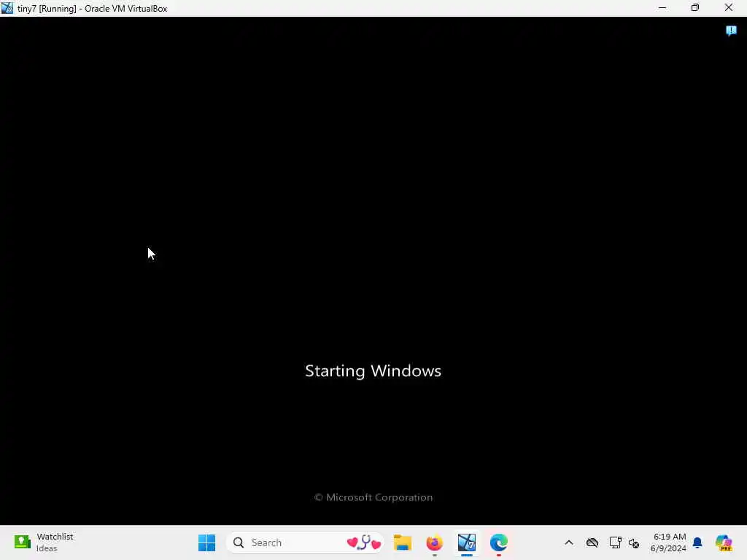The width and height of the screenshot is (747, 560).
Task: Restore down the VirtualBox window
Action: coord(695,8)
